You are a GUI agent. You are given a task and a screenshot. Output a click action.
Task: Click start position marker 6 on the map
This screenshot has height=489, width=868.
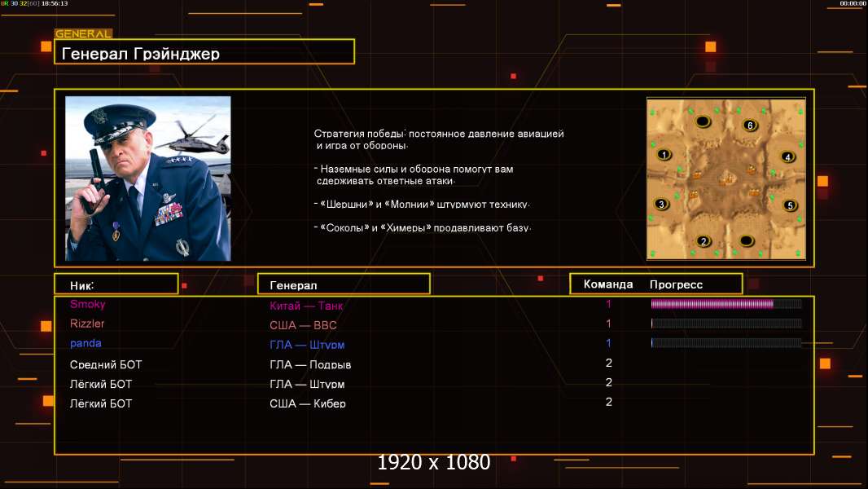750,126
